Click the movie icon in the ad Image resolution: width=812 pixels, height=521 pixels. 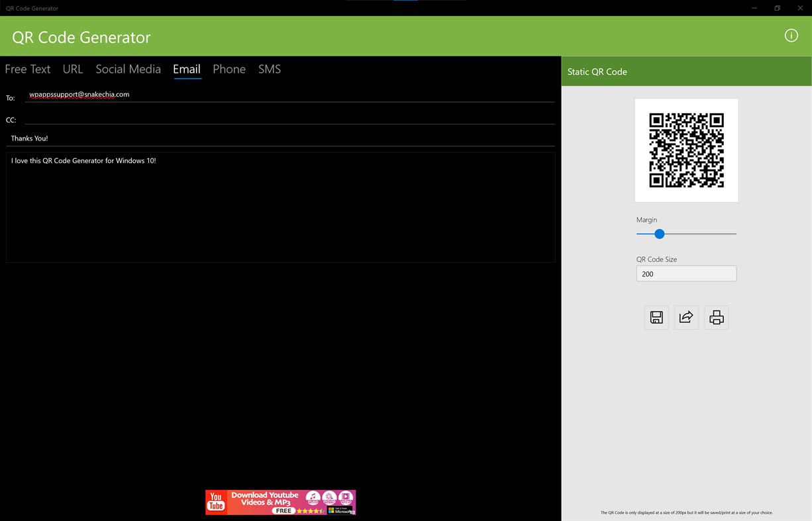[329, 497]
